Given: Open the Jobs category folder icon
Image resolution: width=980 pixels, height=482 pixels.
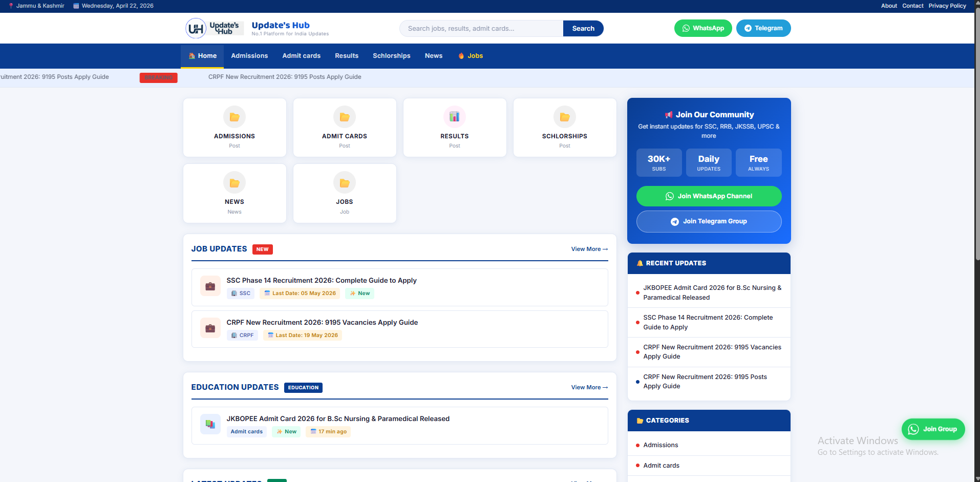Looking at the screenshot, I should (x=345, y=183).
